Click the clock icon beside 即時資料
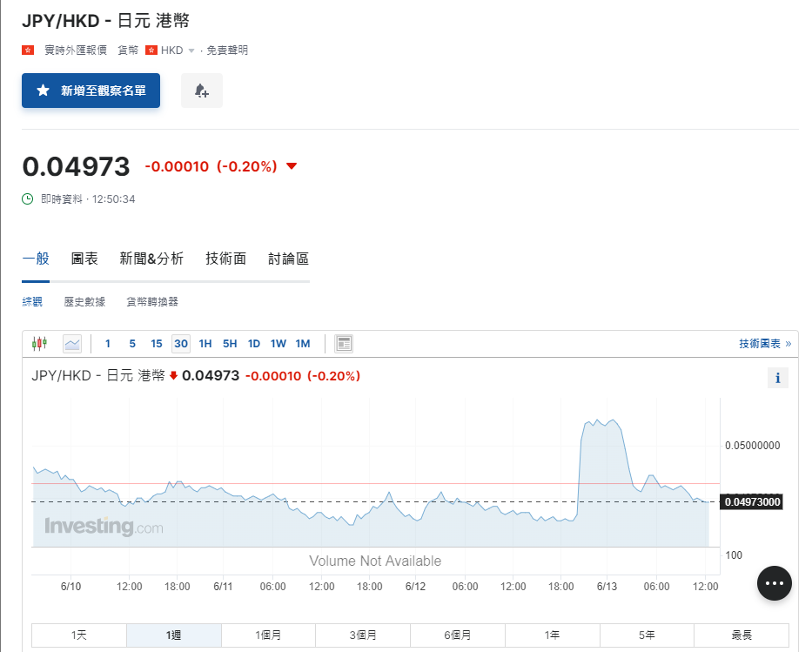This screenshot has height=652, width=812. click(27, 198)
